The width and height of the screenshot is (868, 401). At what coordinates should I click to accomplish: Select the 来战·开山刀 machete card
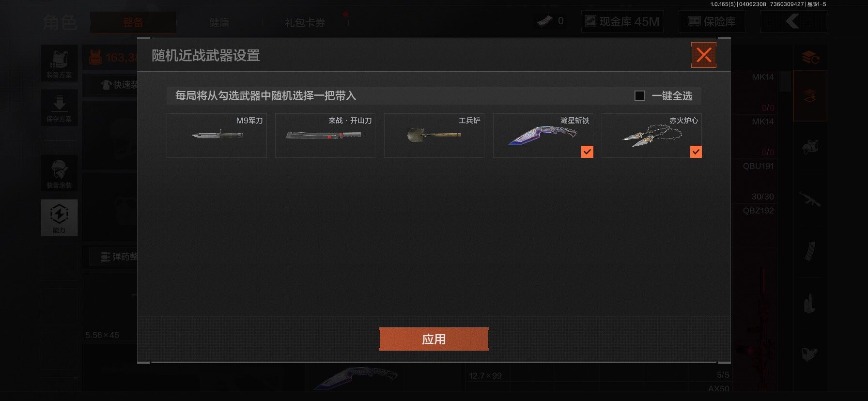click(325, 136)
